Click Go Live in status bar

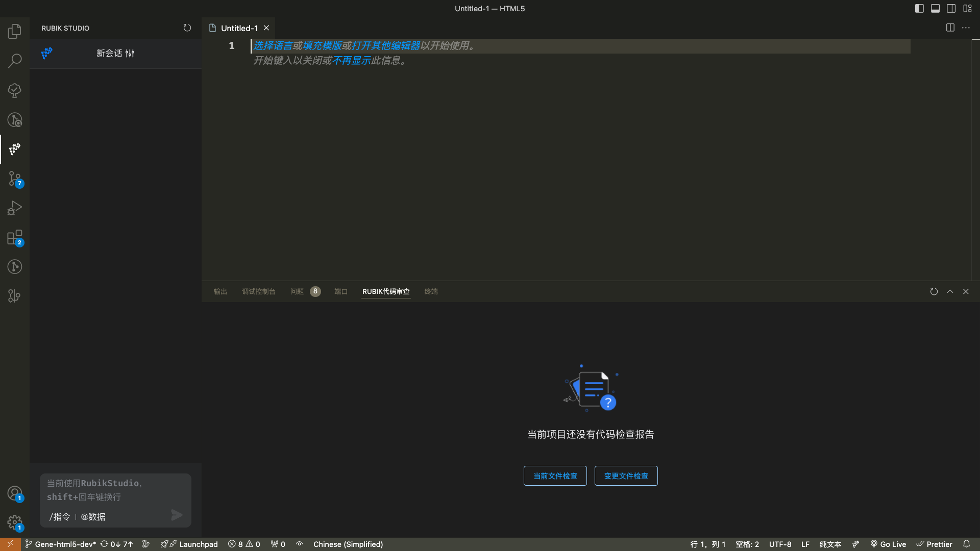click(x=888, y=544)
